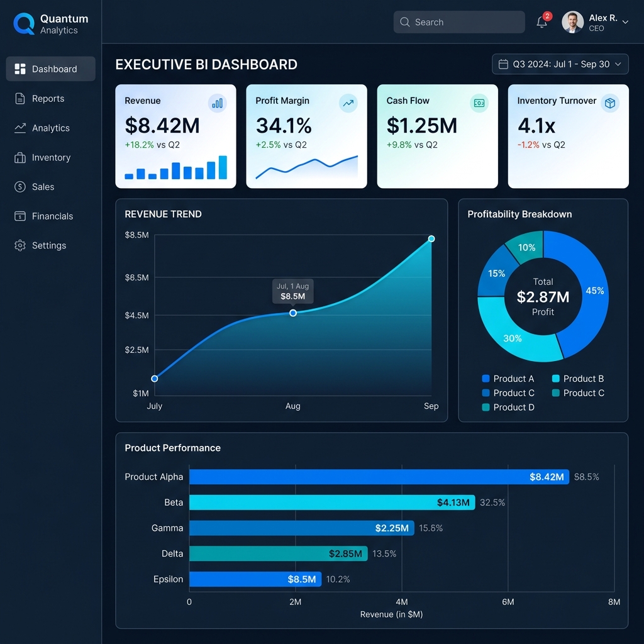Open the Cash Flow $1.25M card
This screenshot has height=644, width=644.
pos(438,136)
